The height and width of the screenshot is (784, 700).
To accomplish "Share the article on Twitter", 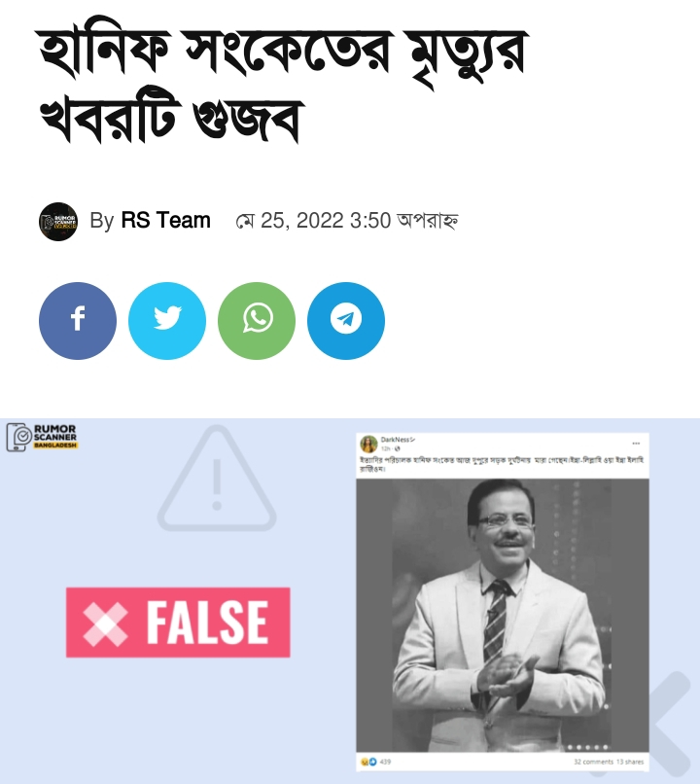I will pyautogui.click(x=167, y=320).
